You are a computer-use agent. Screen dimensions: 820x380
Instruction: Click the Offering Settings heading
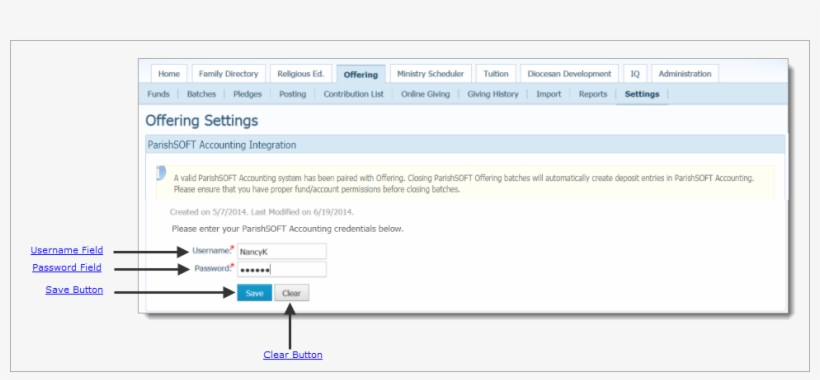(x=202, y=121)
